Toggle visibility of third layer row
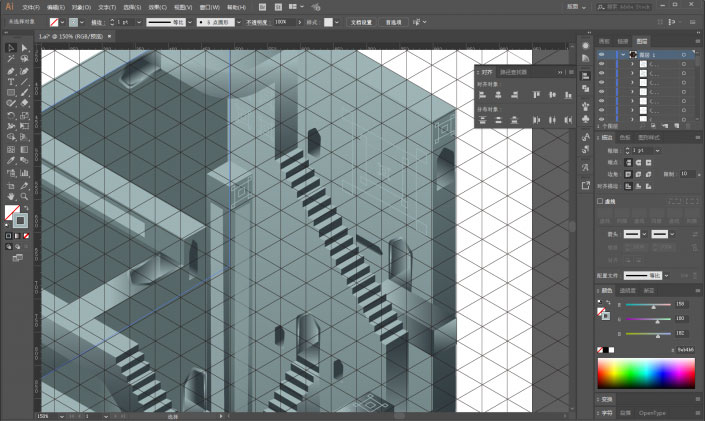705x421 pixels. point(602,73)
